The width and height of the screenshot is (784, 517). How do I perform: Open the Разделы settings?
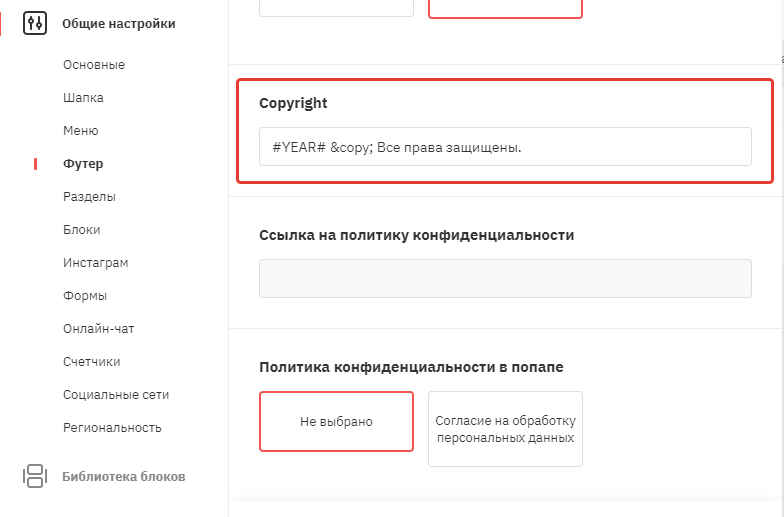click(x=89, y=197)
